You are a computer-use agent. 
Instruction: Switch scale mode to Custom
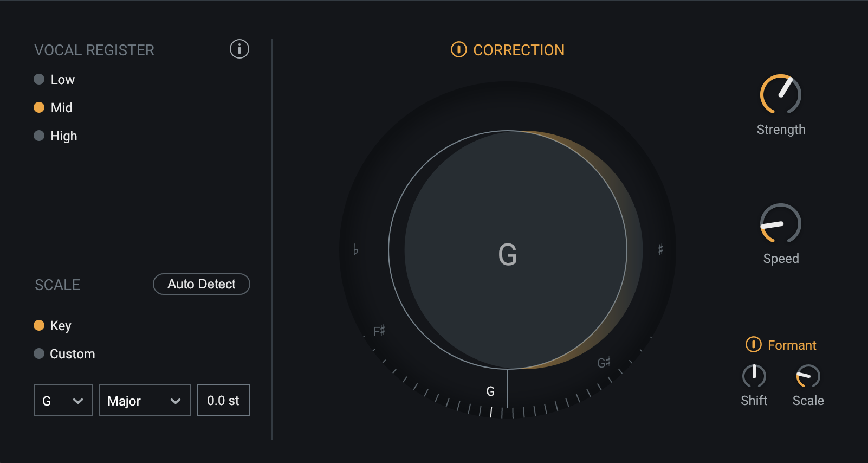tap(39, 353)
